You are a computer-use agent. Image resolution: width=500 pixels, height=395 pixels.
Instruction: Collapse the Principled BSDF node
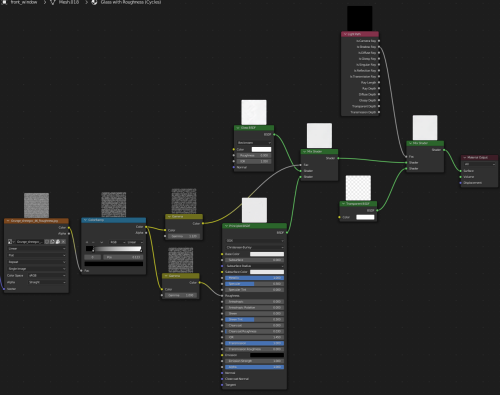coord(226,226)
